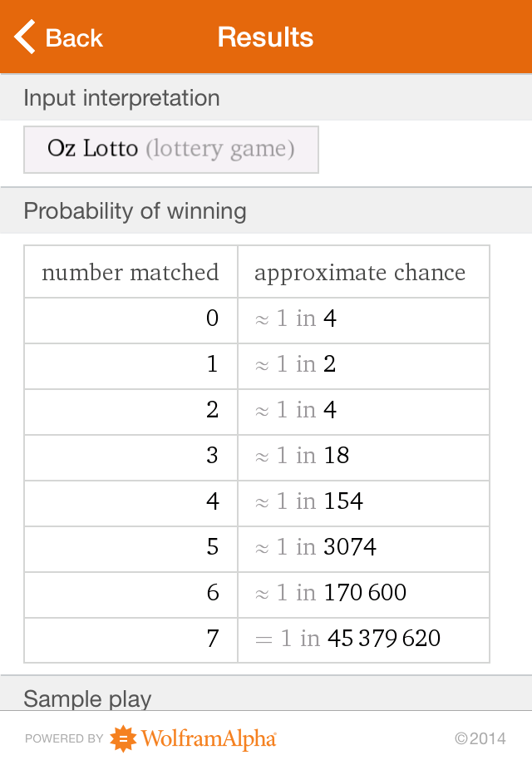Select the approximate chance column header
This screenshot has height=765, width=532.
[x=362, y=272]
